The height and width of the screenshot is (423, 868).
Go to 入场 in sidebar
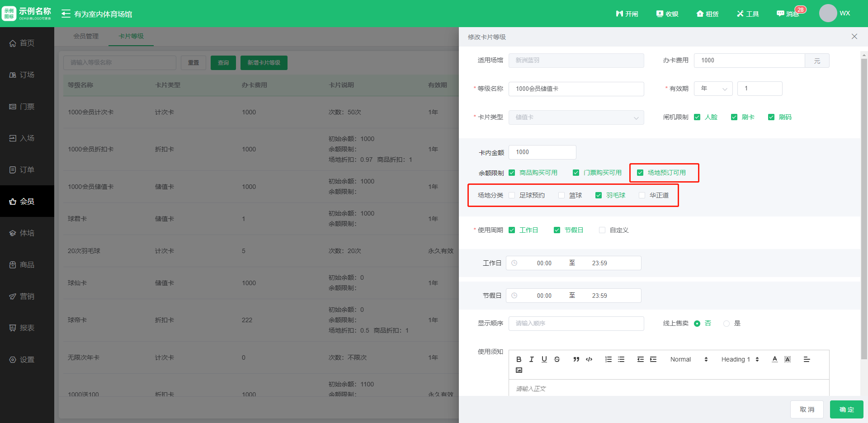pos(27,138)
